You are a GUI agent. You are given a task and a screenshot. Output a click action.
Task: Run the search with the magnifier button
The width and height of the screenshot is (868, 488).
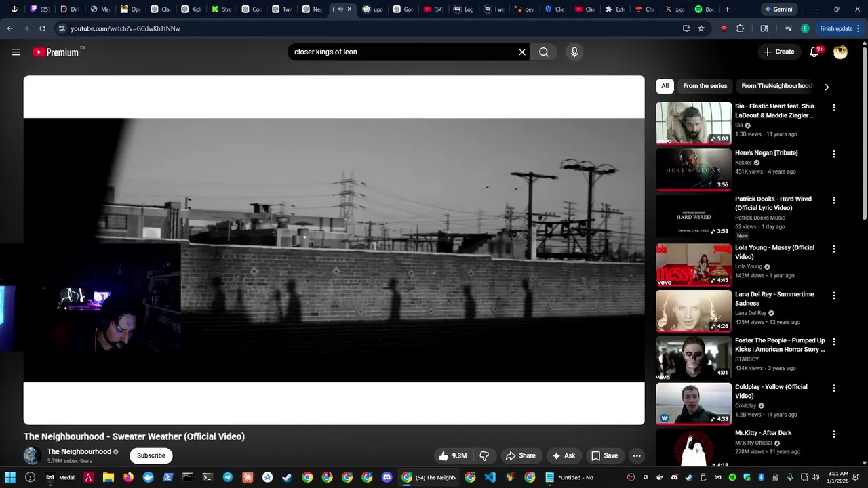point(544,52)
